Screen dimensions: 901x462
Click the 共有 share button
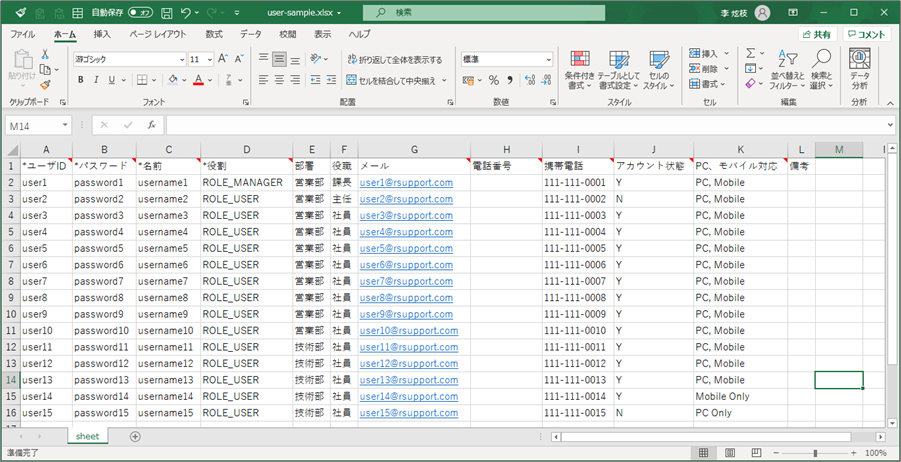(x=816, y=34)
